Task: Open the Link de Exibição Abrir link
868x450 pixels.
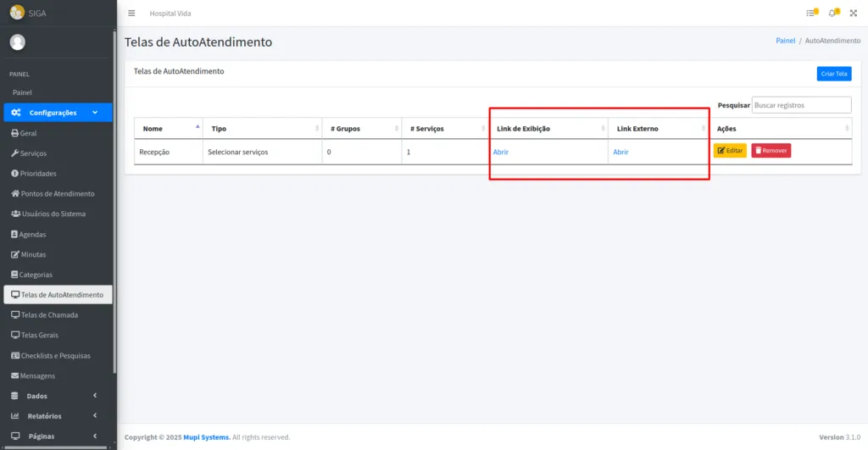Action: coord(501,153)
